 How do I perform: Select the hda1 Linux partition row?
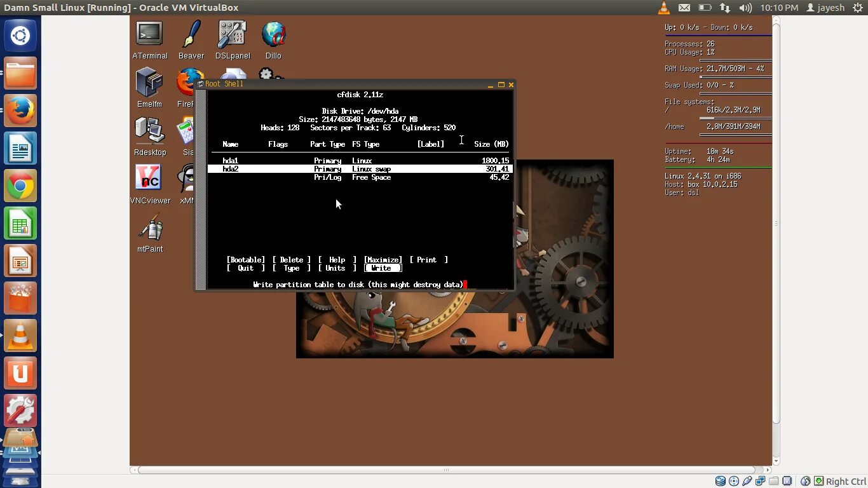pos(360,161)
